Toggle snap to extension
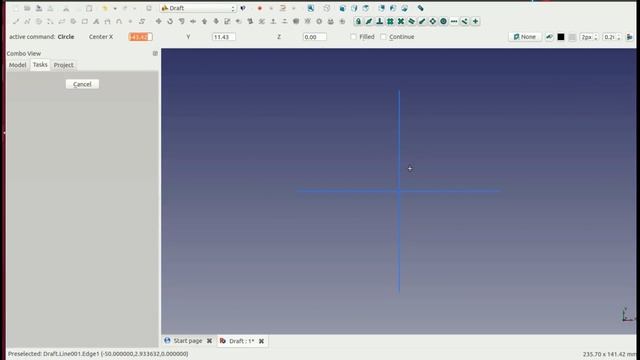The image size is (640, 360). tap(454, 21)
